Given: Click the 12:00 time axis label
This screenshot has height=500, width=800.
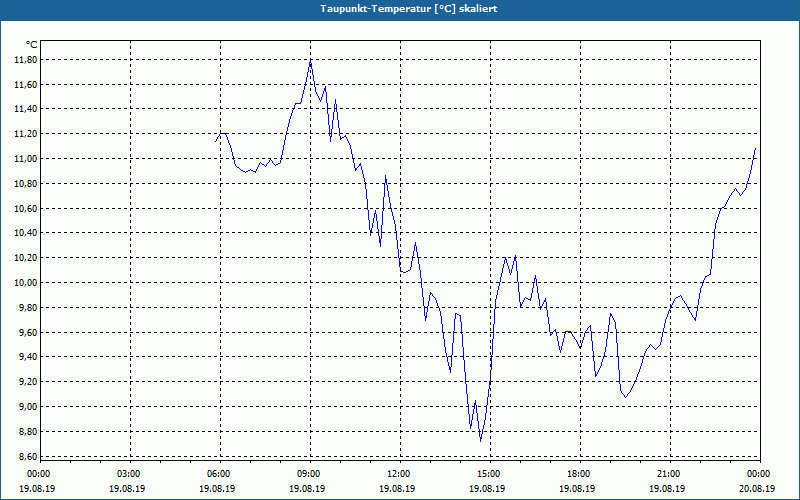Looking at the screenshot, I should coord(398,474).
